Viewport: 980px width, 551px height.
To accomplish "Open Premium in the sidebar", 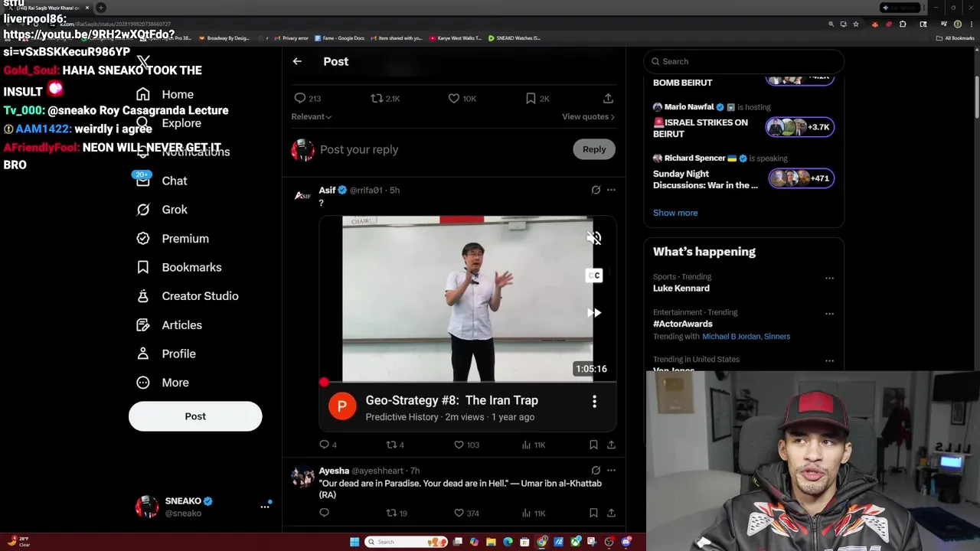I will (x=172, y=239).
